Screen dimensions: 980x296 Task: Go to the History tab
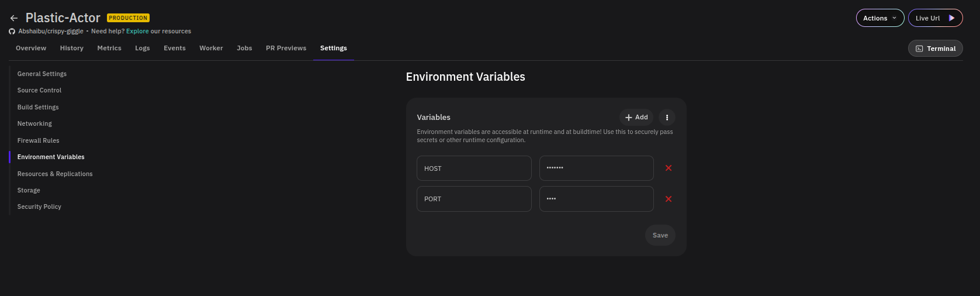tap(72, 48)
